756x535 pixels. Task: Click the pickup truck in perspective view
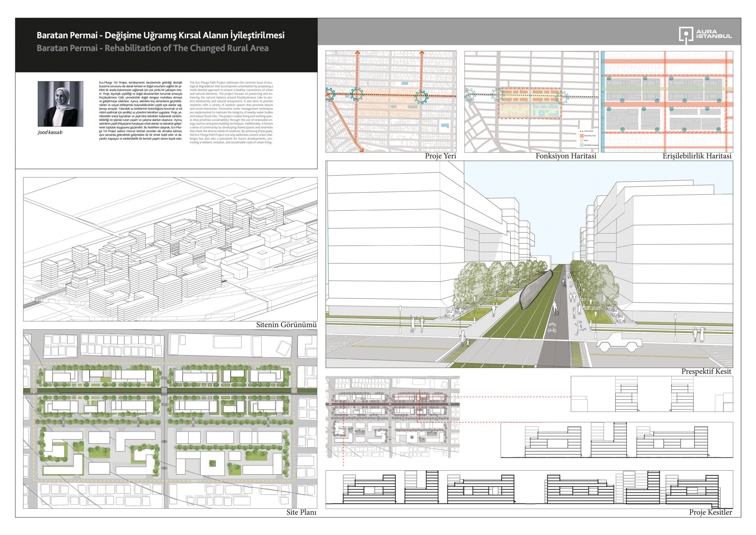click(619, 342)
